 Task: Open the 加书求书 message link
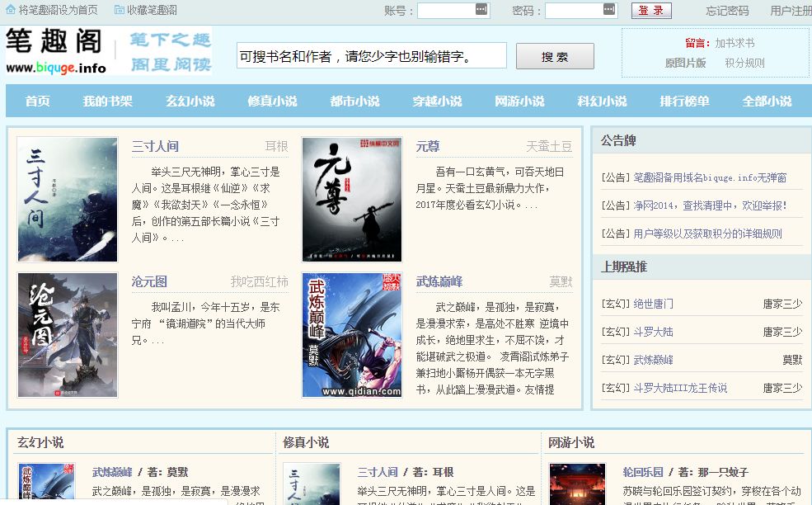[735, 43]
